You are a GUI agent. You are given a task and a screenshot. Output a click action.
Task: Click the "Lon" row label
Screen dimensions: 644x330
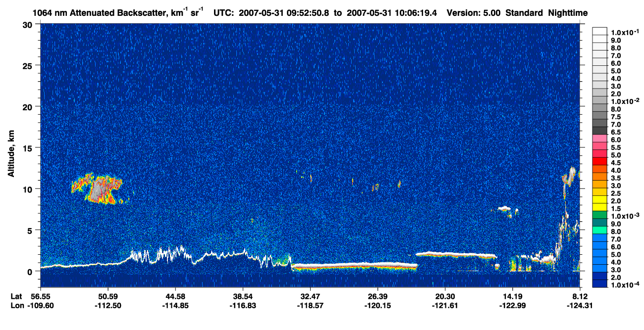16,305
